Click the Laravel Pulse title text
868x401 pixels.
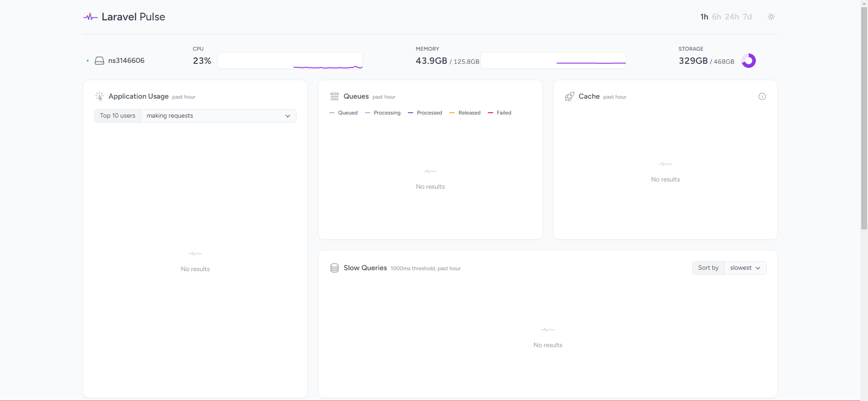(x=133, y=17)
